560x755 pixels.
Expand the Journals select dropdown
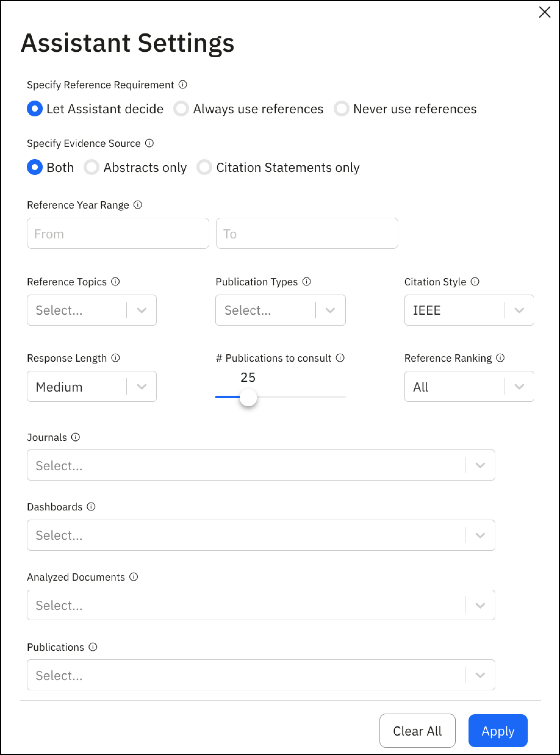tap(261, 465)
